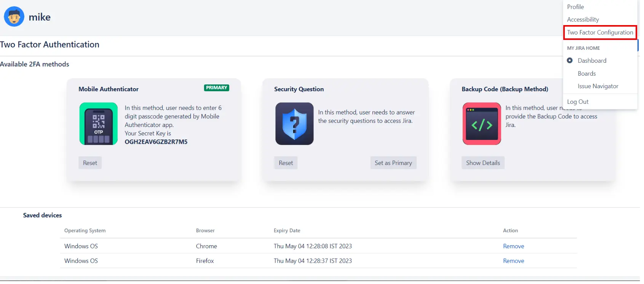Click the PRIMARY badge on Mobile Authenticator
The height and width of the screenshot is (284, 644).
tap(216, 88)
